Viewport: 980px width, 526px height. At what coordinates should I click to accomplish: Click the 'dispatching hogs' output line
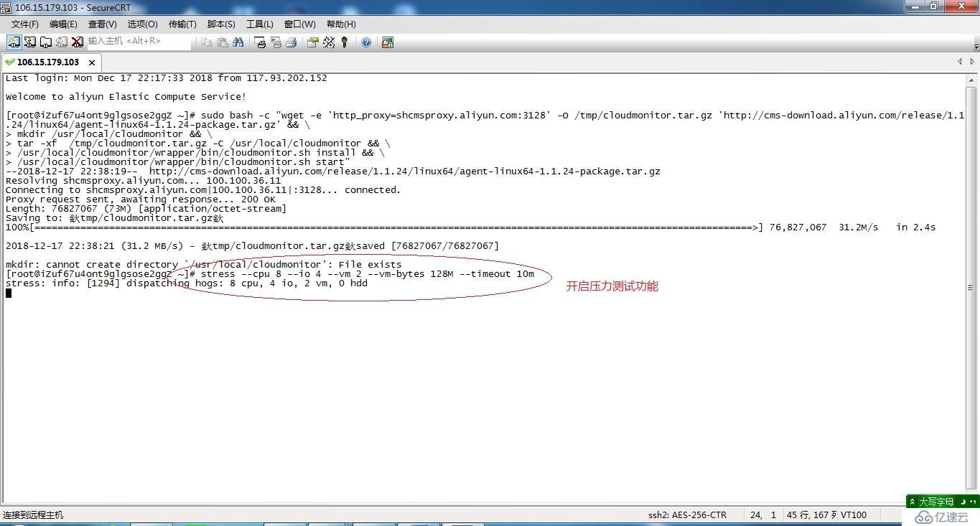[187, 283]
